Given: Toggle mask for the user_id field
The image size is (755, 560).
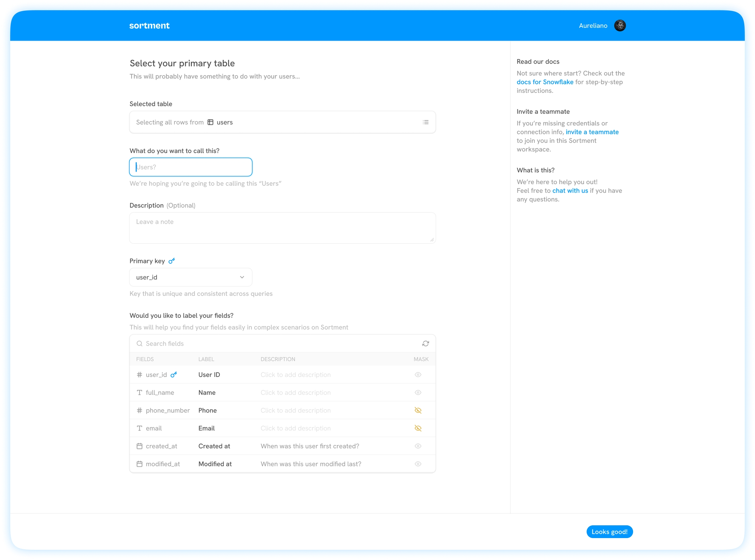Looking at the screenshot, I should coord(418,375).
